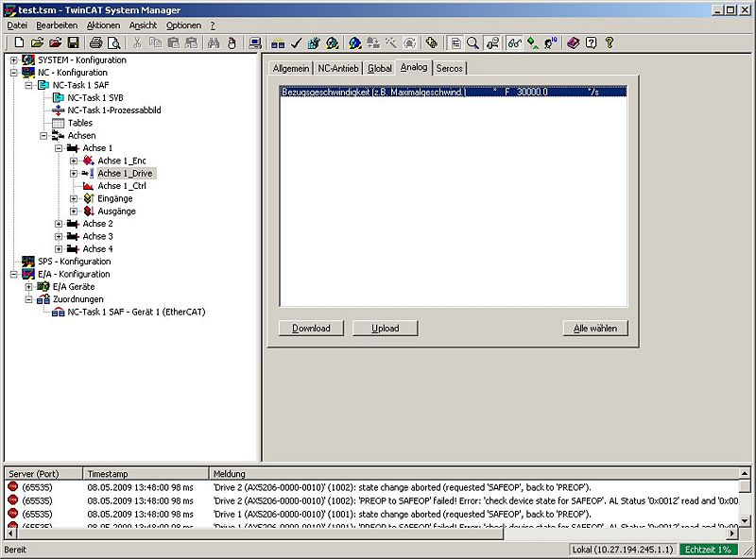This screenshot has width=756, height=559.
Task: Expand the Achse 2 node
Action: tap(59, 224)
